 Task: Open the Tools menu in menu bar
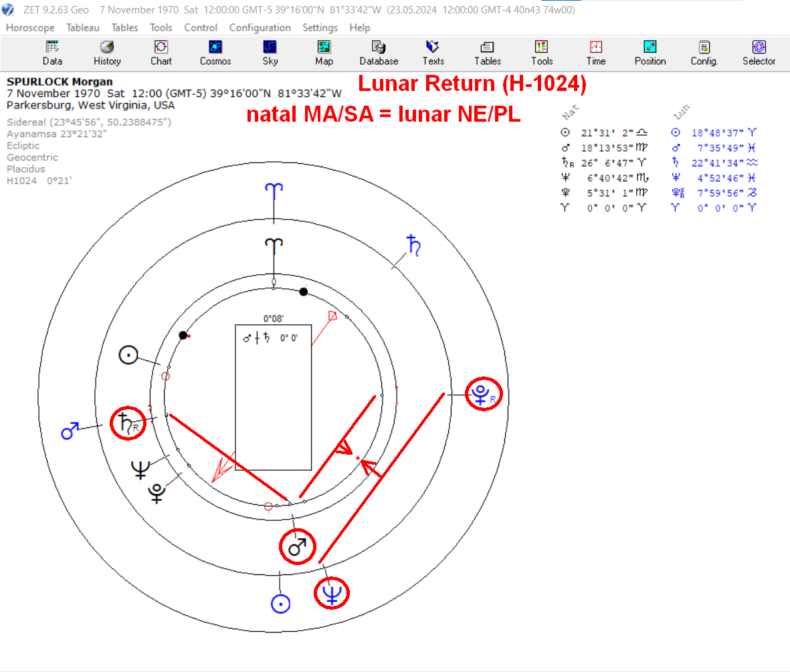tap(161, 27)
